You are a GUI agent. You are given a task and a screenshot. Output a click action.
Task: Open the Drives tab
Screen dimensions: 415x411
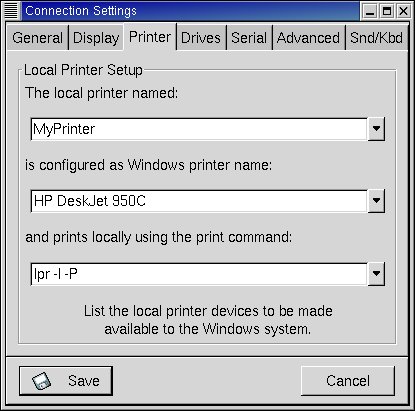(201, 38)
